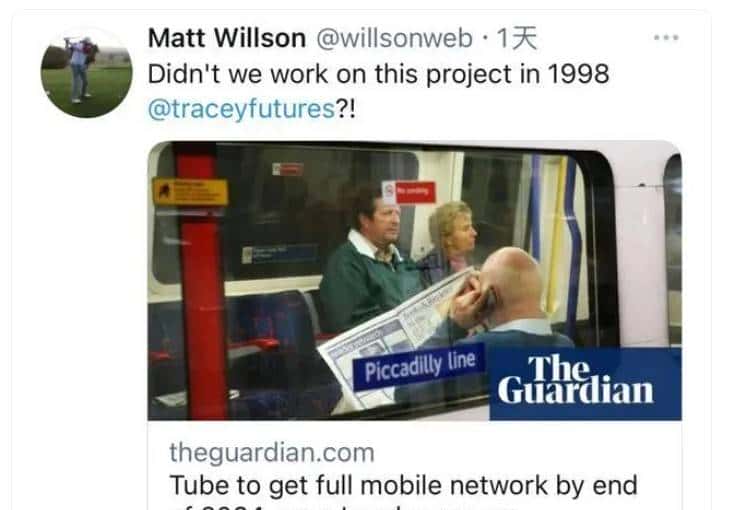The image size is (733, 510).
Task: Click the Piccadilly line label in the photo
Action: pyautogui.click(x=419, y=367)
